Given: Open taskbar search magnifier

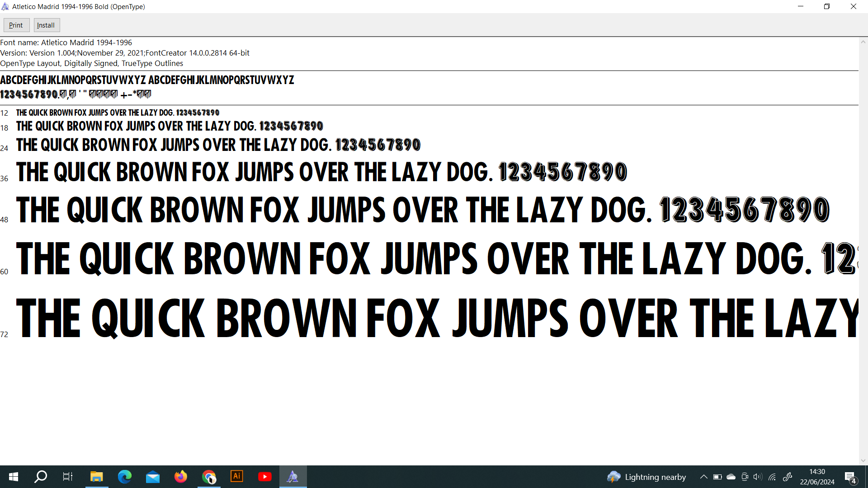Looking at the screenshot, I should (x=41, y=477).
